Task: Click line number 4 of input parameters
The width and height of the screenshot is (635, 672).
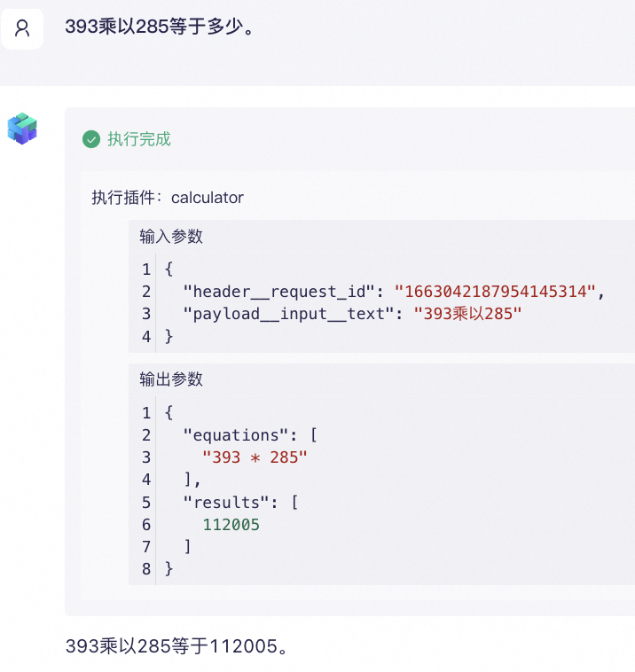Action: point(146,337)
